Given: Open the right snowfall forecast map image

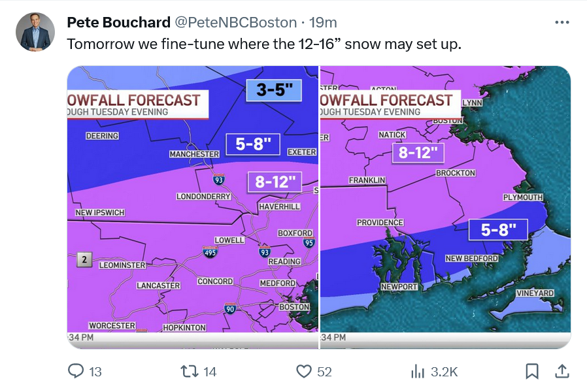Looking at the screenshot, I should tap(446, 207).
